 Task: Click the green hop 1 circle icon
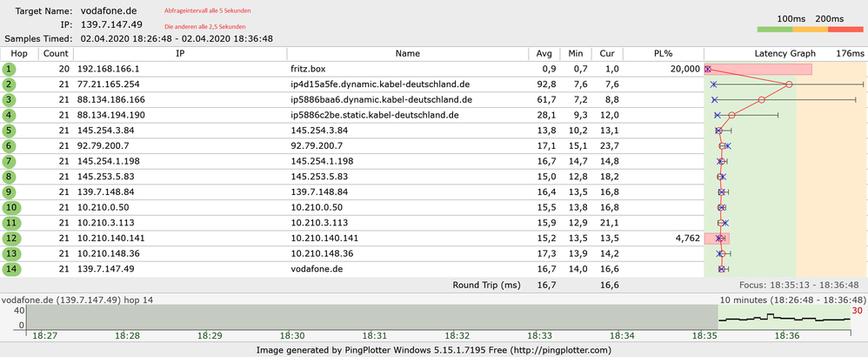[x=10, y=69]
